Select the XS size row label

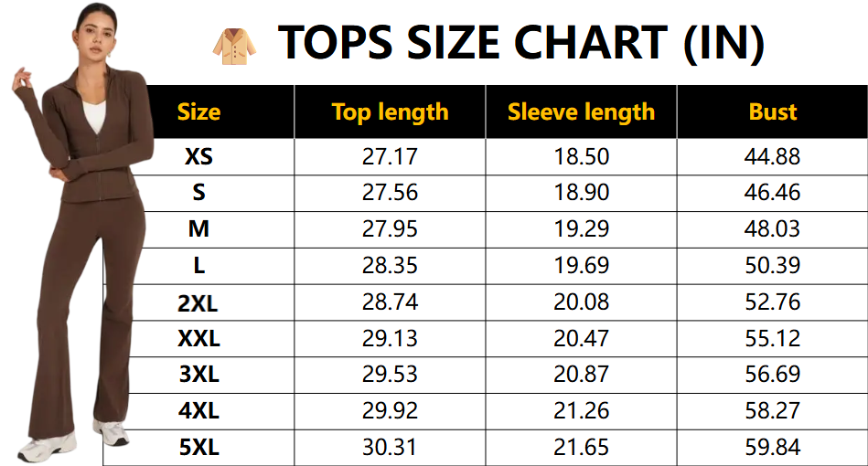198,156
